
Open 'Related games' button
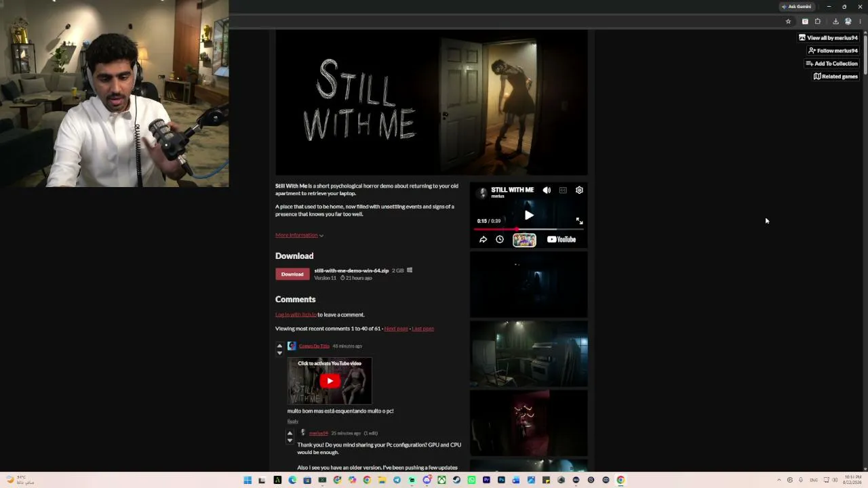pyautogui.click(x=835, y=77)
